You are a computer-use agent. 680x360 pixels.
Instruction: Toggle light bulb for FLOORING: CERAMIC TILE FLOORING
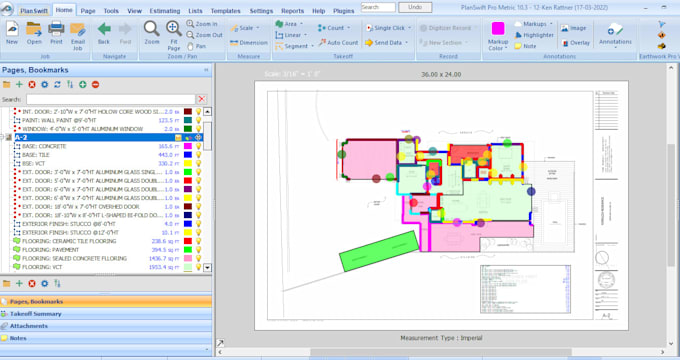[198, 241]
